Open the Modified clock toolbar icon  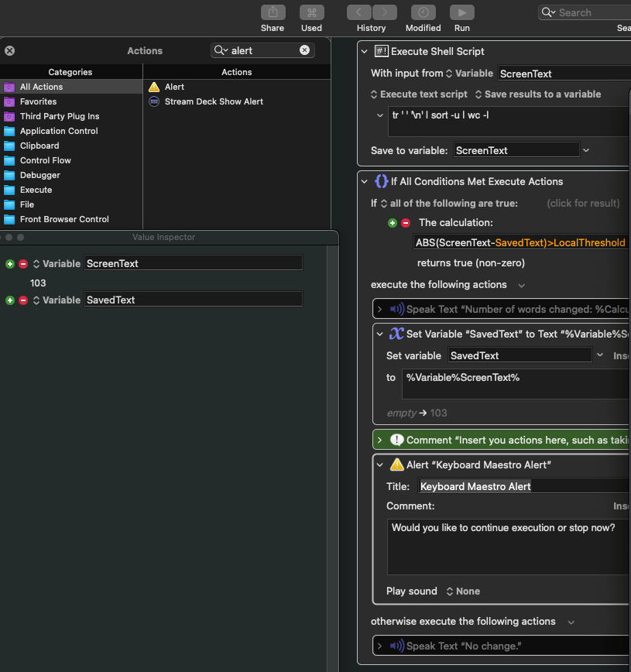pyautogui.click(x=423, y=12)
